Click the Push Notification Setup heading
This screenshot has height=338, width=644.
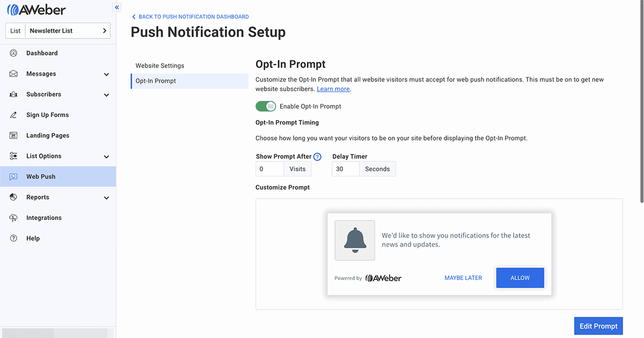pos(208,32)
